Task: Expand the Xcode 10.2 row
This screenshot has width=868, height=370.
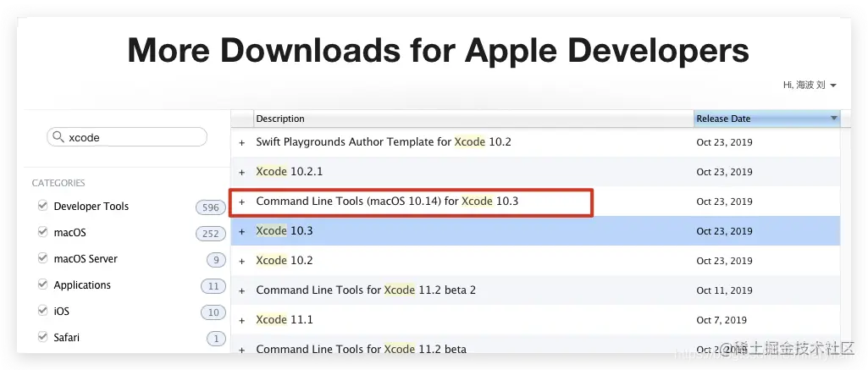Action: [x=242, y=261]
